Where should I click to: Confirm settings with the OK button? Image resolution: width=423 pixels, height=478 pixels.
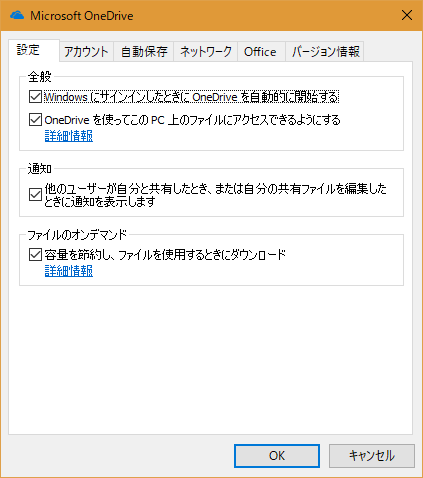click(x=277, y=456)
